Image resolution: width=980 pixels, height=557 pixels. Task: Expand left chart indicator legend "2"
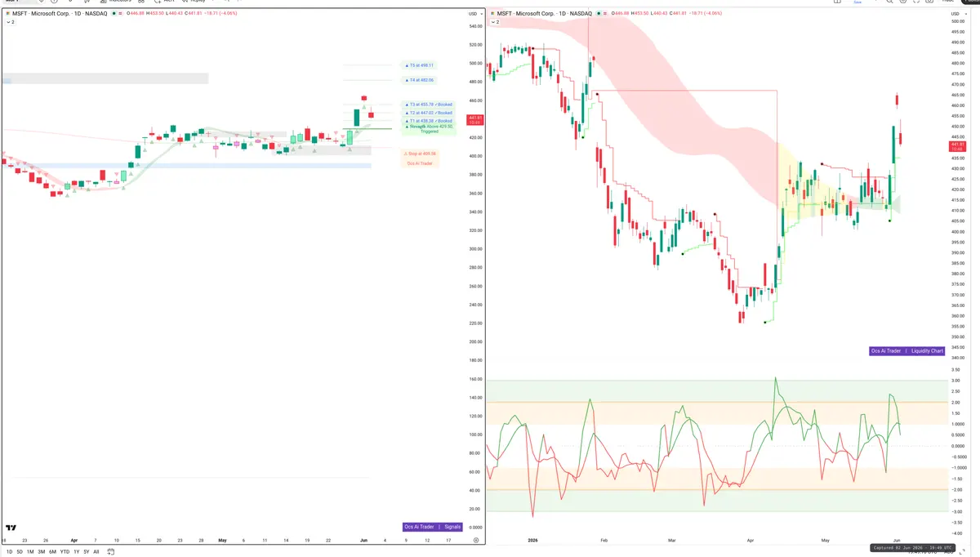11,22
